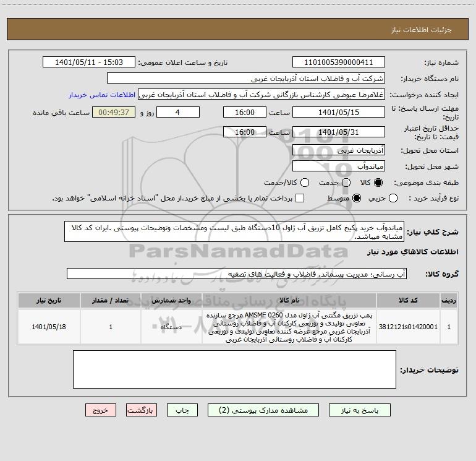The image size is (476, 461).
Task: Select the متوسط purchase type radio
Action: (x=357, y=198)
